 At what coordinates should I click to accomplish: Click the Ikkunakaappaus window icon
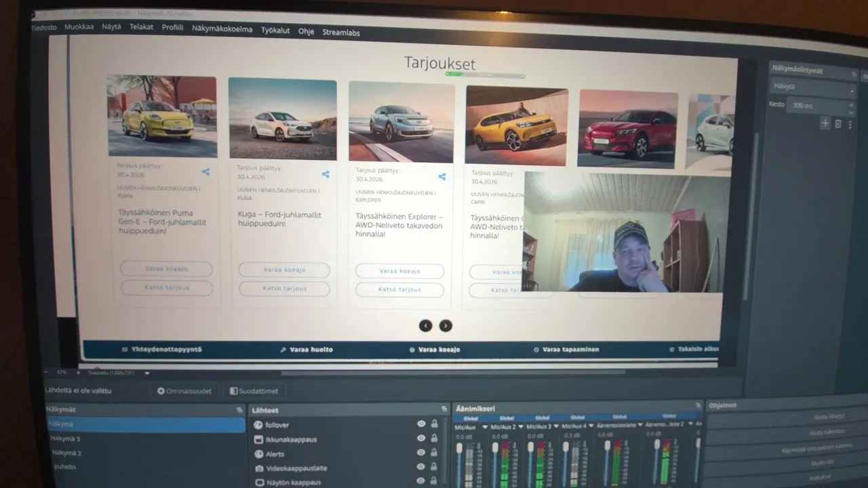[x=258, y=439]
